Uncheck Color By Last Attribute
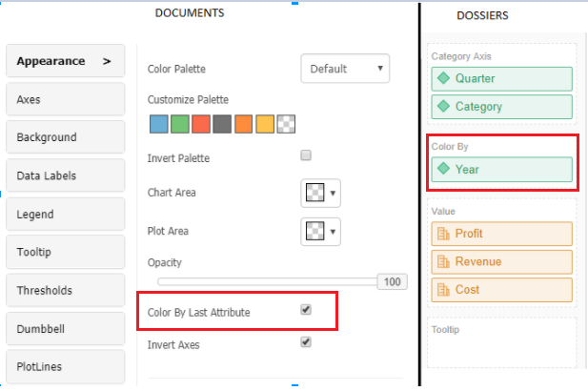Image resolution: width=588 pixels, height=391 pixels. point(306,309)
